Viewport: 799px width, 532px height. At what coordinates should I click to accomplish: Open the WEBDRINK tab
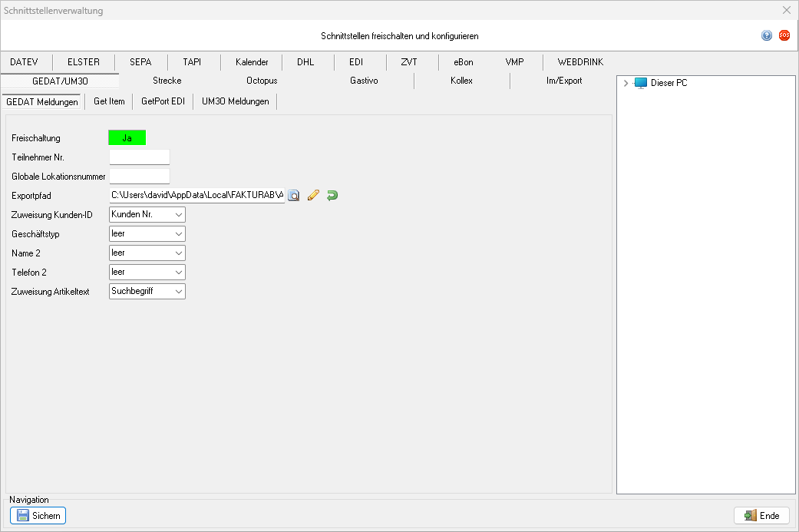tap(579, 62)
